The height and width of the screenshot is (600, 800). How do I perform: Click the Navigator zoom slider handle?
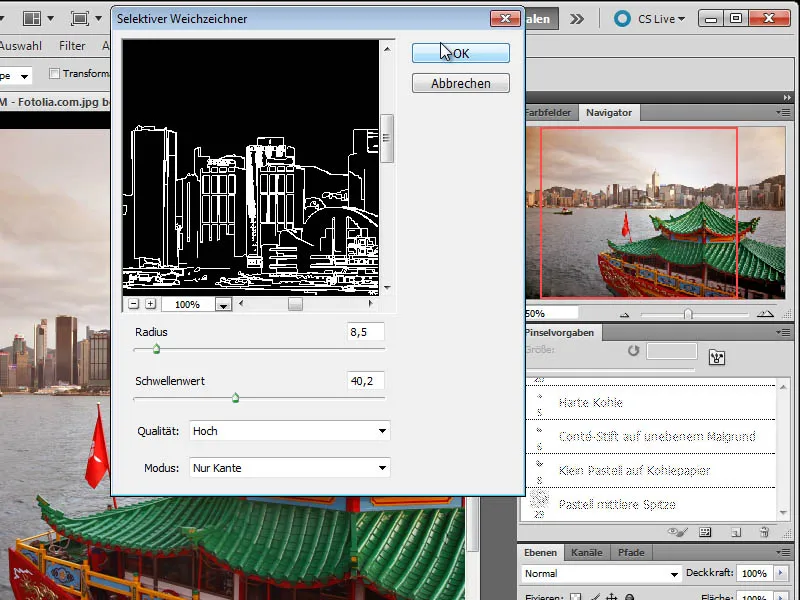pos(688,314)
